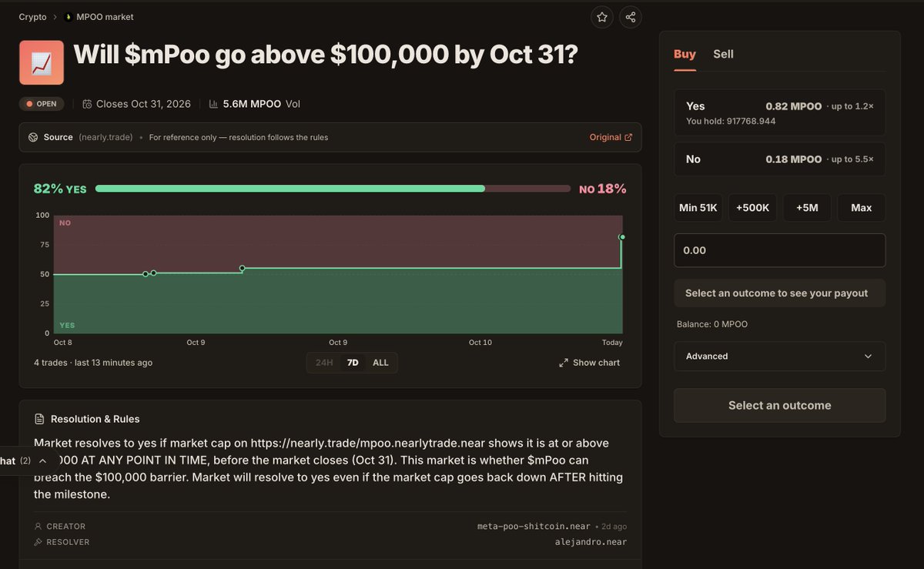Star this market as favorite
This screenshot has width=924, height=569.
[x=602, y=17]
